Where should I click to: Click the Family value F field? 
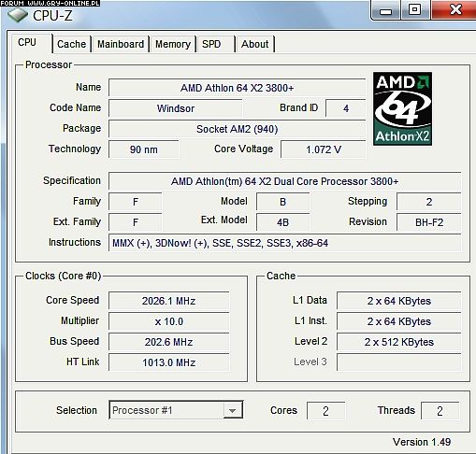(136, 202)
